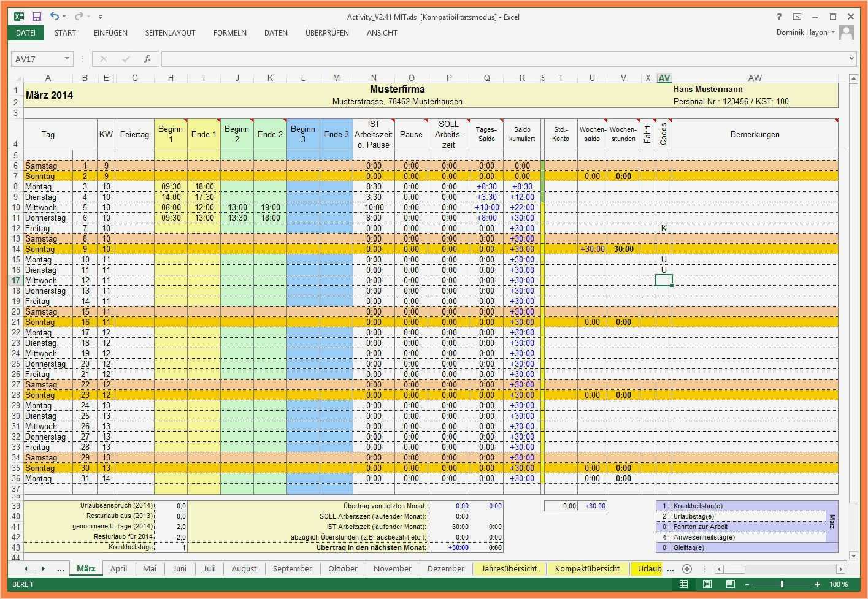
Task: Open the Dezember worksheet tab
Action: pos(446,569)
